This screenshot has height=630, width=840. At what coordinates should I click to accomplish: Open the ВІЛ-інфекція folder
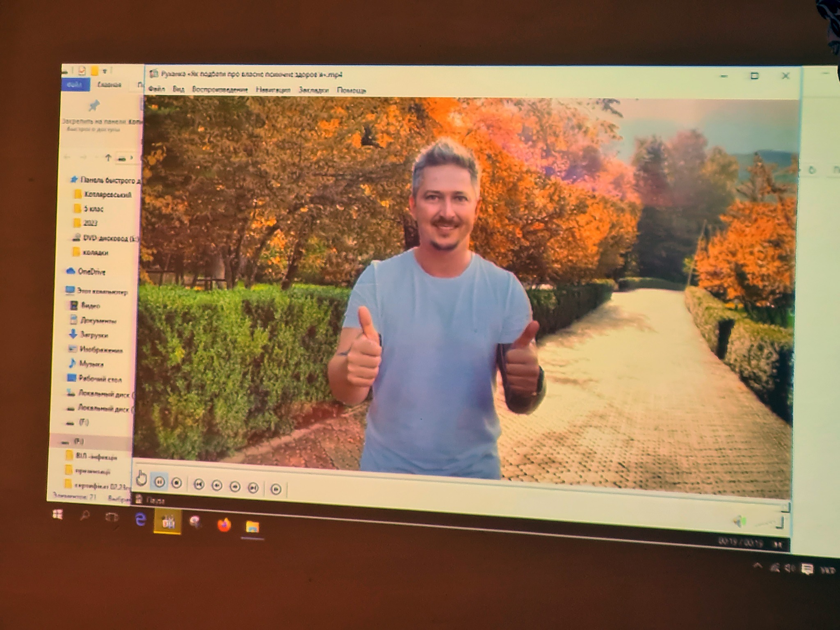(91, 457)
